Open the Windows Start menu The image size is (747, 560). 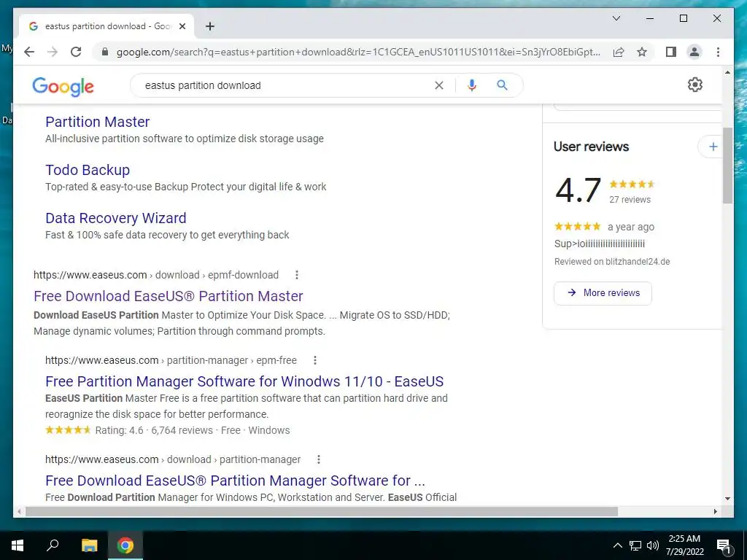coord(18,545)
